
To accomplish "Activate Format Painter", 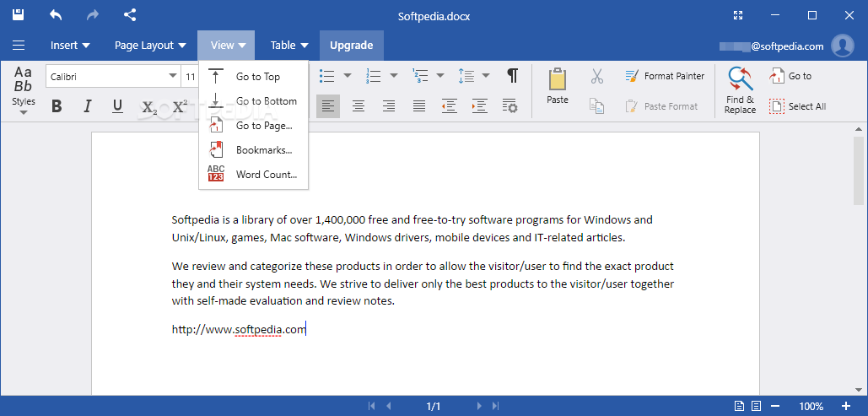I will pos(665,76).
